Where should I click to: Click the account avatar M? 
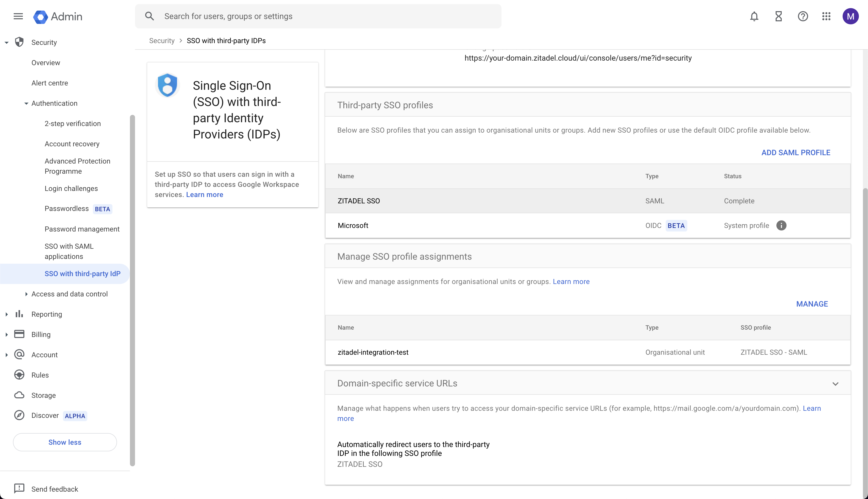click(851, 16)
